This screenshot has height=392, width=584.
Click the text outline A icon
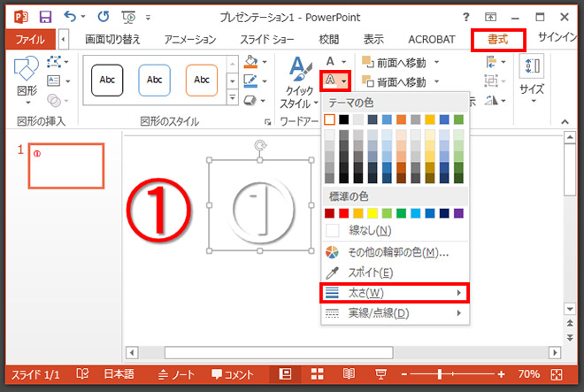330,80
